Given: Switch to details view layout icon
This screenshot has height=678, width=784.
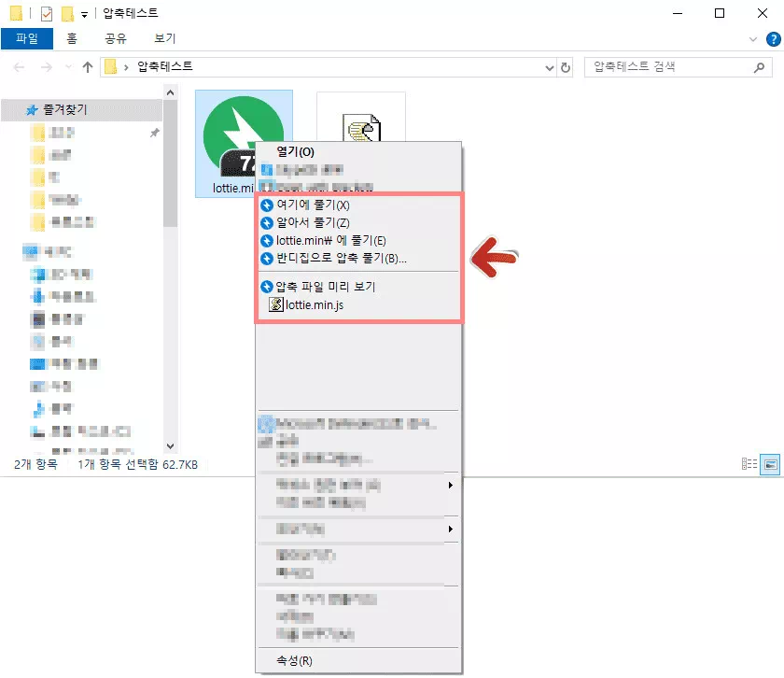Looking at the screenshot, I should (749, 464).
